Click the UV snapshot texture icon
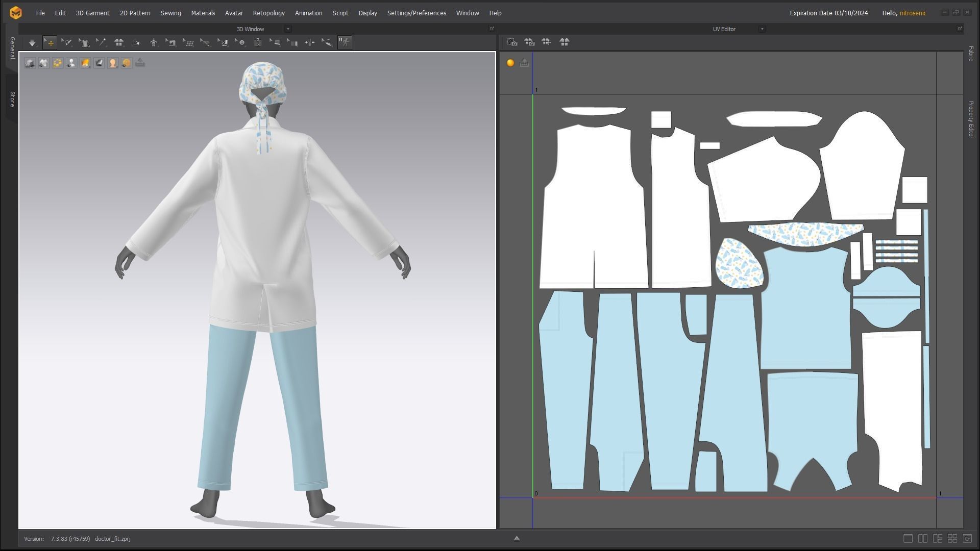This screenshot has height=551, width=980. point(512,42)
